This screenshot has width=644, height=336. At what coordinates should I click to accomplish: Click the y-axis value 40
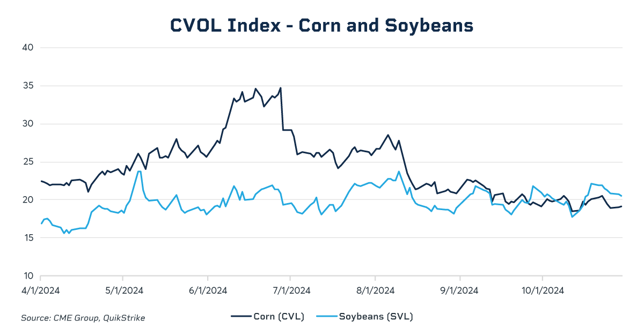click(x=28, y=48)
